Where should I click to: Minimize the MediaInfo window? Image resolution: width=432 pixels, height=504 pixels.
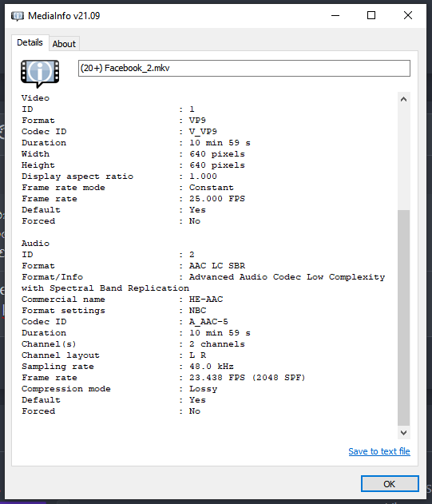coord(335,15)
